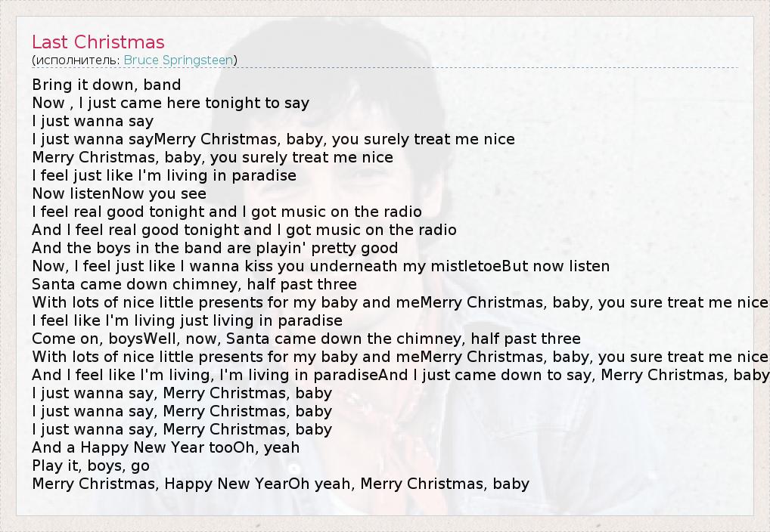Click "I feel like I'm living just living" line
770x532 pixels.
pyautogui.click(x=187, y=320)
